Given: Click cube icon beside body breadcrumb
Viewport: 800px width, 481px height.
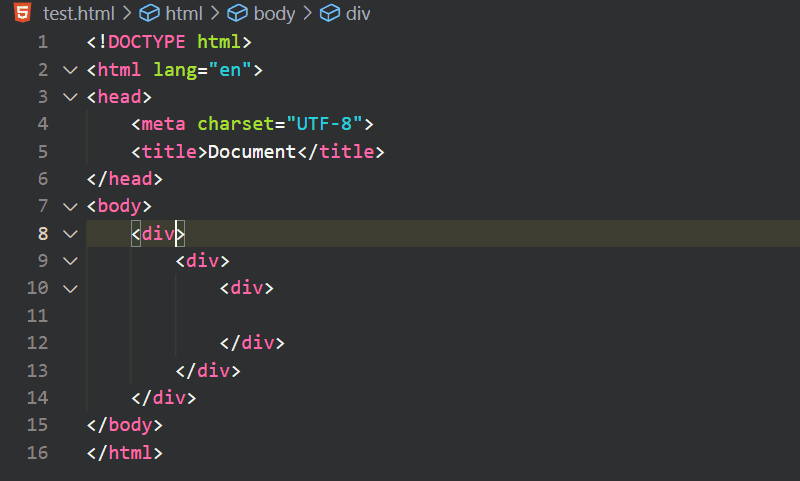Looking at the screenshot, I should tap(237, 13).
